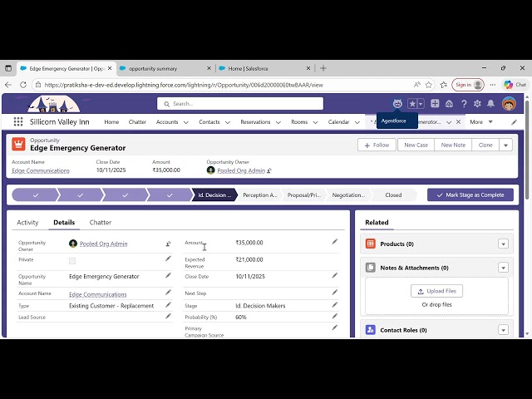Select the Closed path stage
The width and height of the screenshot is (532, 399).
click(x=393, y=195)
